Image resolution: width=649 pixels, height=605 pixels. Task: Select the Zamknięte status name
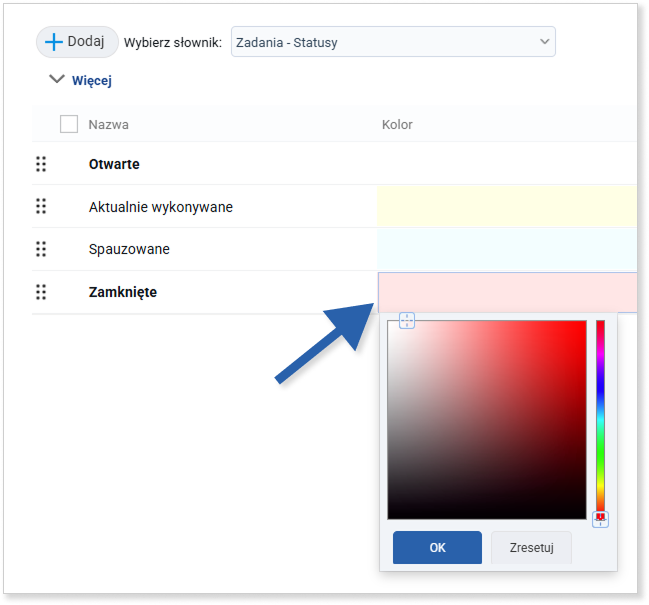click(123, 292)
